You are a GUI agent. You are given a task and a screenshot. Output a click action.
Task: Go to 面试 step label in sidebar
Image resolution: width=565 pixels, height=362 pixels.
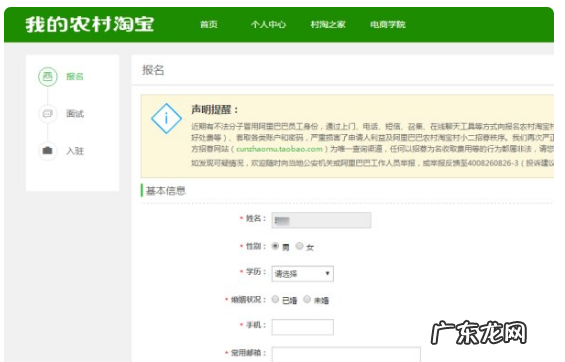pyautogui.click(x=75, y=114)
